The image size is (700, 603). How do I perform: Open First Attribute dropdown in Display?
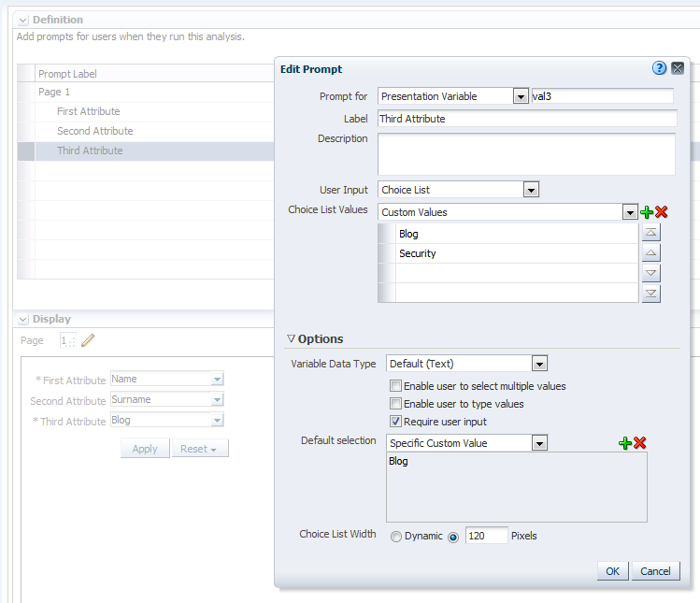217,380
